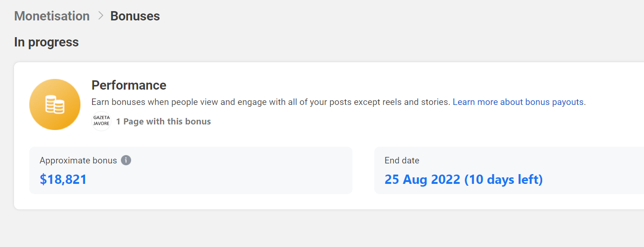The image size is (644, 247).
Task: Click the Earn bonuses description text
Action: 271,102
